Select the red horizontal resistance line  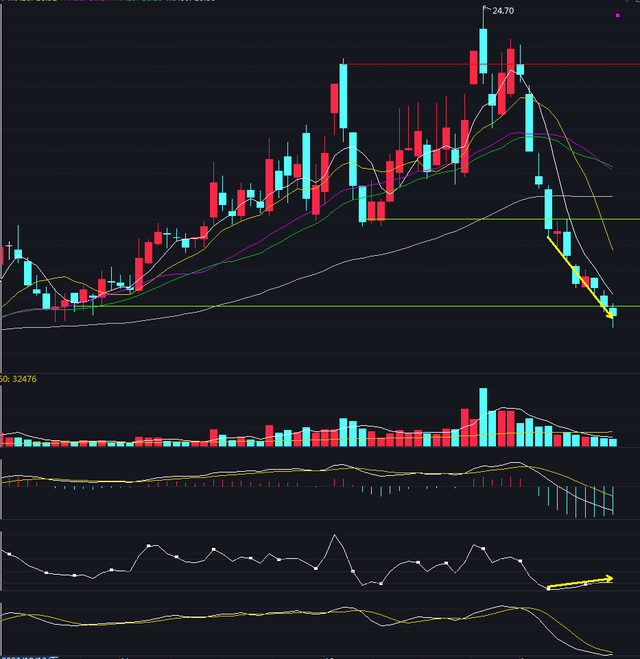tap(493, 64)
